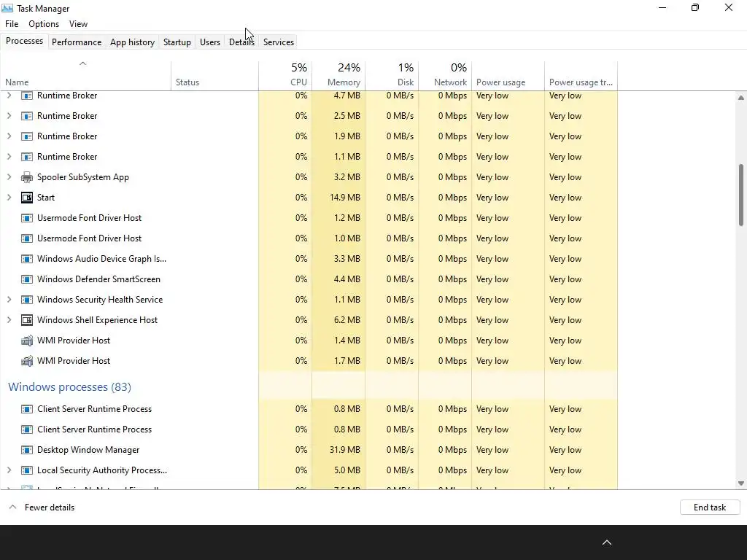747x560 pixels.
Task: Sort by the Memory column header
Action: pos(338,75)
